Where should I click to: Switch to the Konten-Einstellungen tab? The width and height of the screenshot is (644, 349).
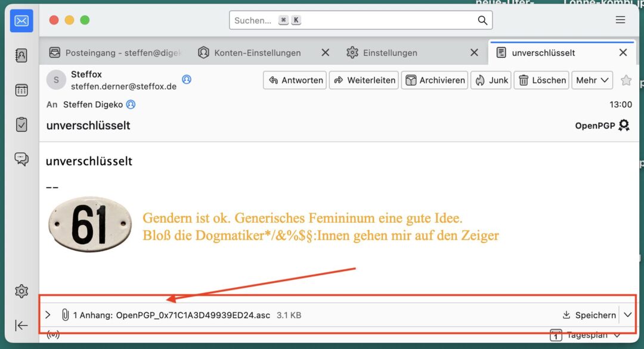coord(256,53)
